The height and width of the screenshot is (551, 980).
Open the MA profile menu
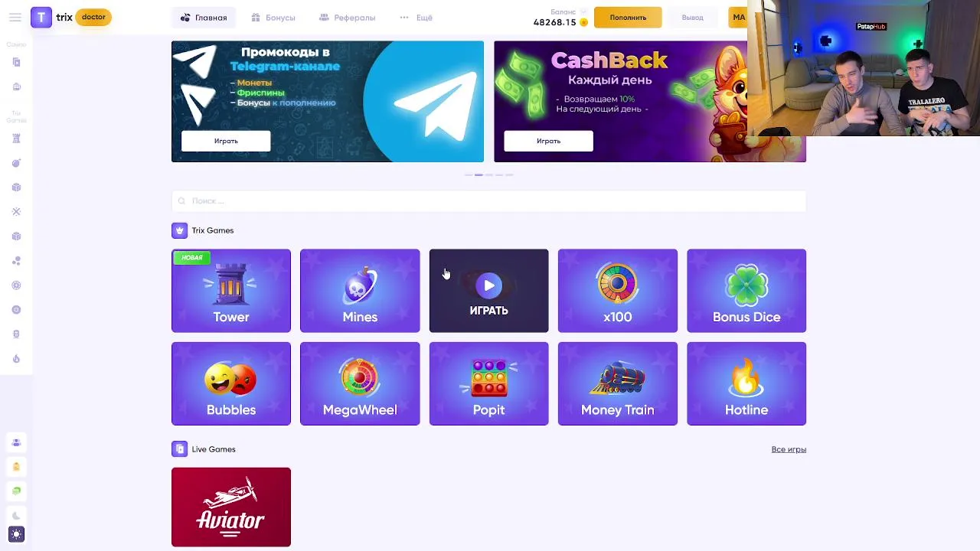(738, 17)
